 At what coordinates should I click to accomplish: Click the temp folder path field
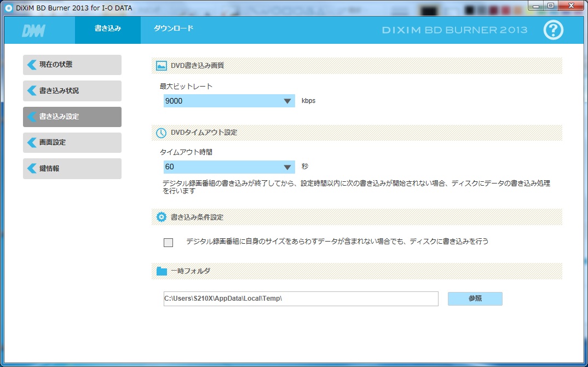click(x=301, y=299)
